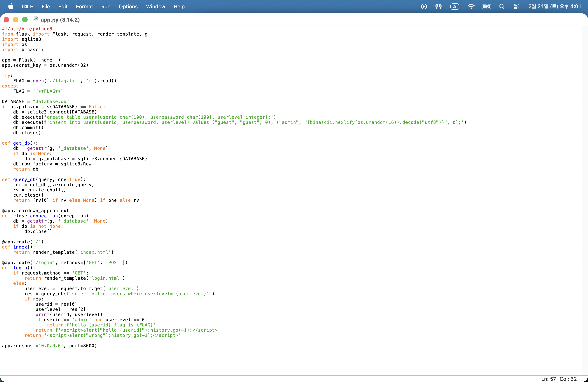Click the date and time display

[x=555, y=7]
